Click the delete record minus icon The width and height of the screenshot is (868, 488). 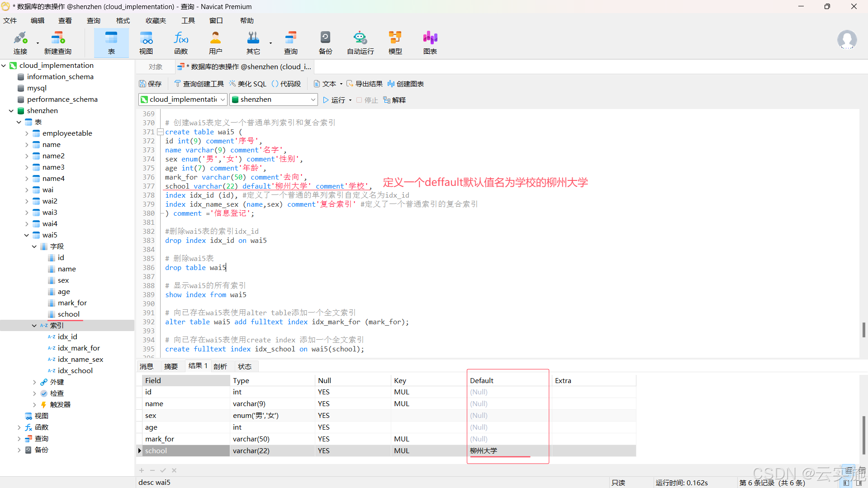[x=152, y=470]
